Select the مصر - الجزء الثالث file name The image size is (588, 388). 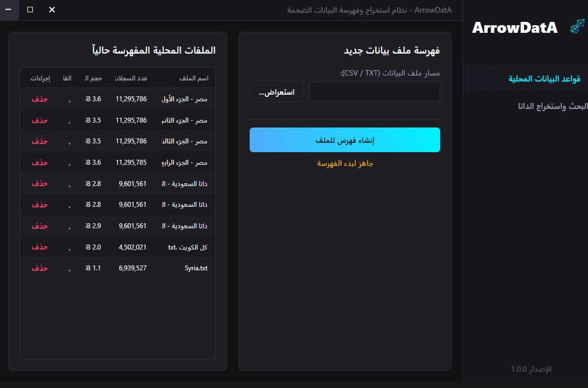pyautogui.click(x=185, y=141)
